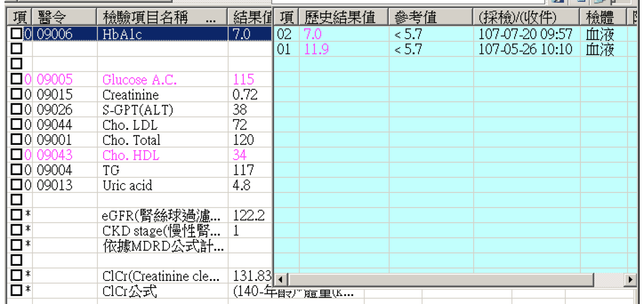Image resolution: width=644 pixels, height=304 pixels.
Task: Toggle the Creatinine row checkbox
Action: coord(16,95)
